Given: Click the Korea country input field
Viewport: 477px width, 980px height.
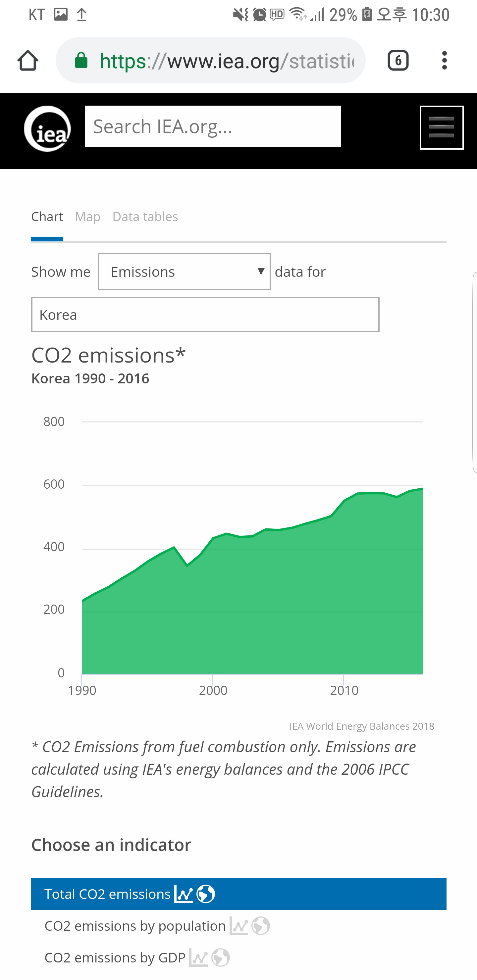Looking at the screenshot, I should coord(205,315).
